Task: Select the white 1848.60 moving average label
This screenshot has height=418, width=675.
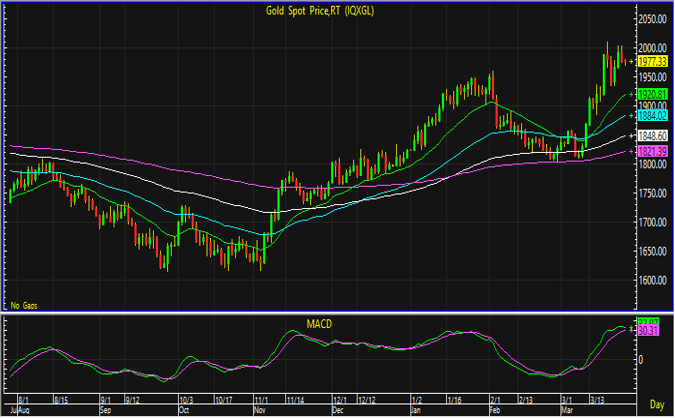Action: pos(653,135)
